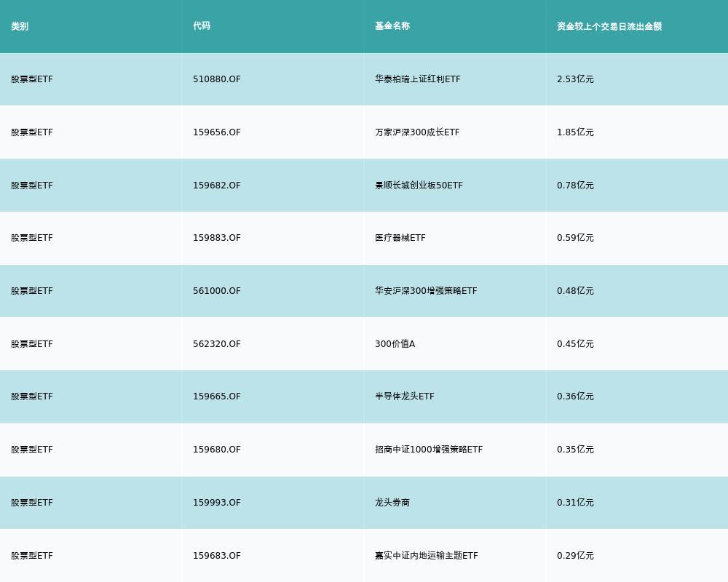This screenshot has width=728, height=582.
Task: Click the 资金较上个交易日流出金额 column header
Action: pos(609,26)
